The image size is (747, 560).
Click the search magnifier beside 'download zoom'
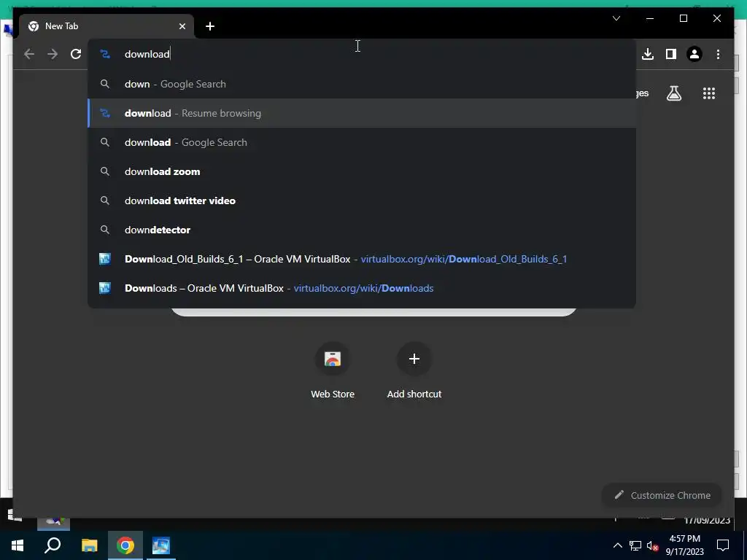click(x=105, y=171)
